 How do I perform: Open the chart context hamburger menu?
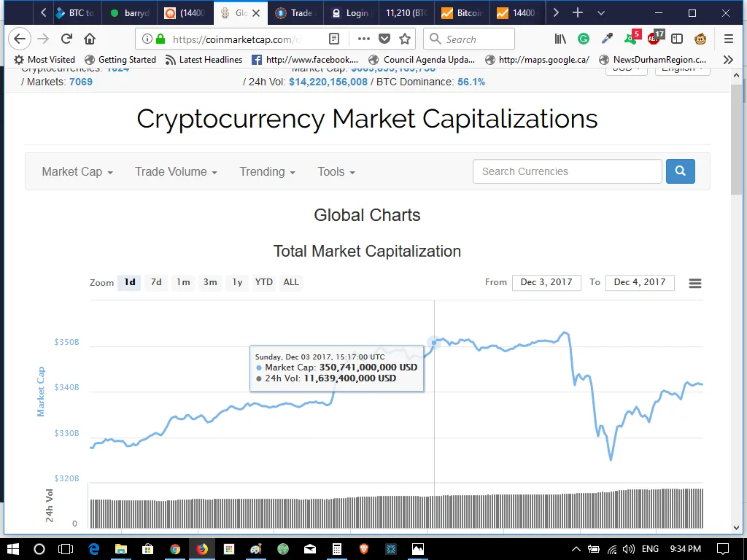tap(695, 284)
